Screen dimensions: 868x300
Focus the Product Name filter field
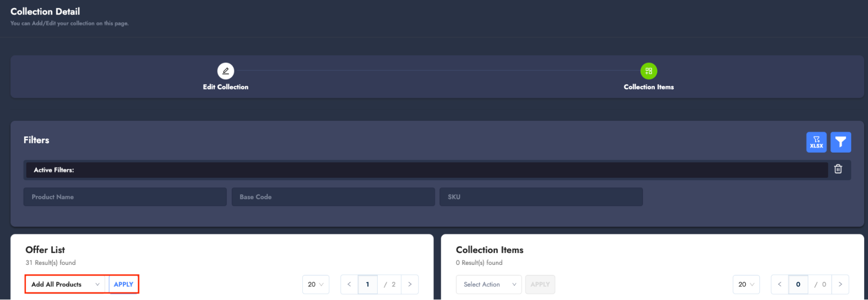click(x=125, y=197)
